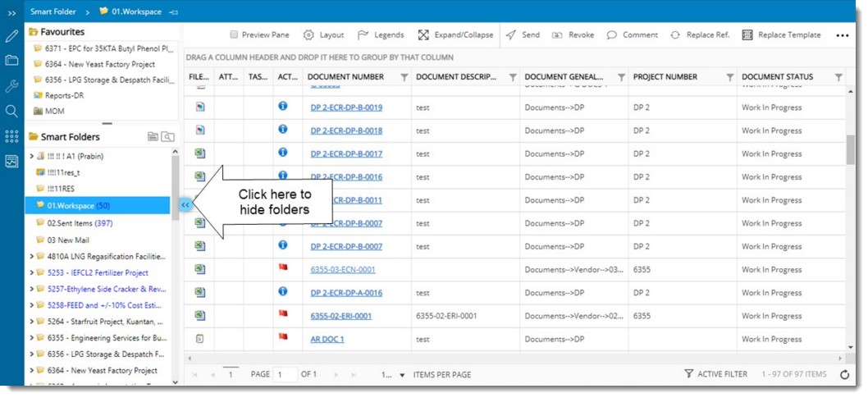
Task: Click info icon for DP 2-ECR-DP-B-0019
Action: (x=283, y=107)
